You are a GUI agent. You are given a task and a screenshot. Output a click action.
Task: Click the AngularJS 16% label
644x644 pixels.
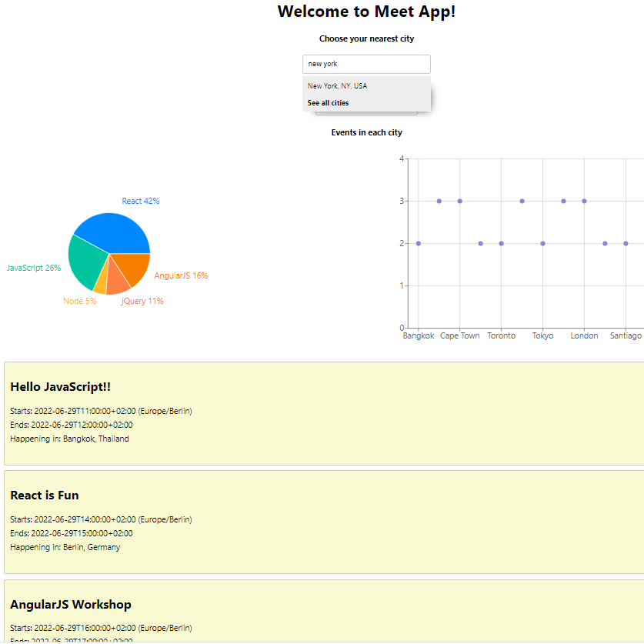point(181,275)
